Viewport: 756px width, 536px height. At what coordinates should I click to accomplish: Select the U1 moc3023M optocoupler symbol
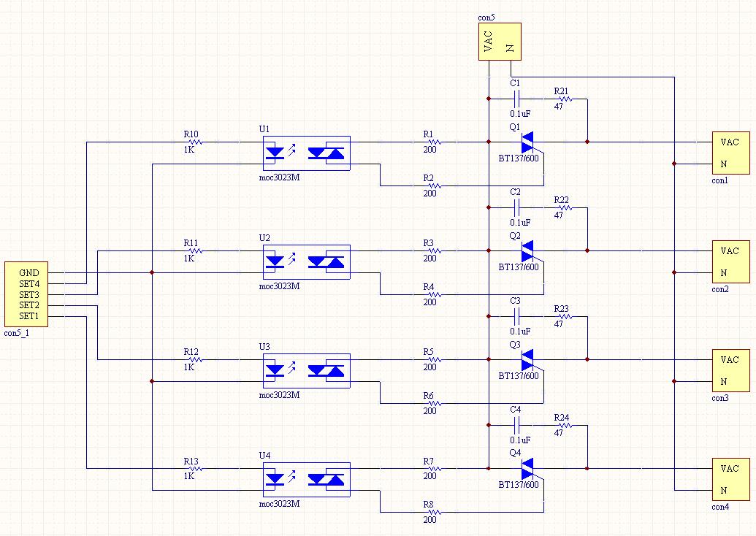pyautogui.click(x=307, y=153)
